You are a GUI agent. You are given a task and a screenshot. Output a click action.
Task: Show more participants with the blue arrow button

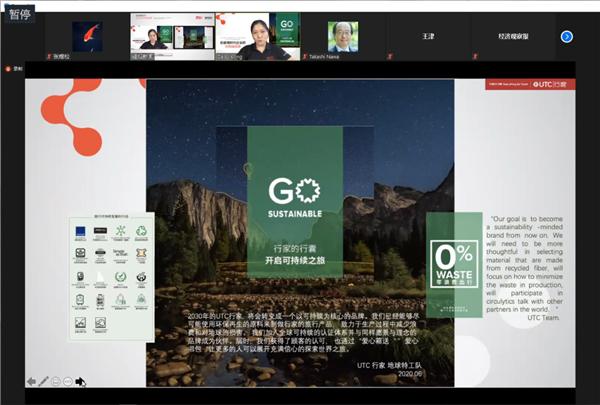(x=567, y=37)
